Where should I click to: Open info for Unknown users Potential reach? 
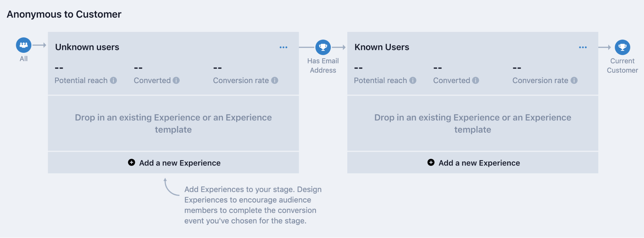click(x=113, y=81)
